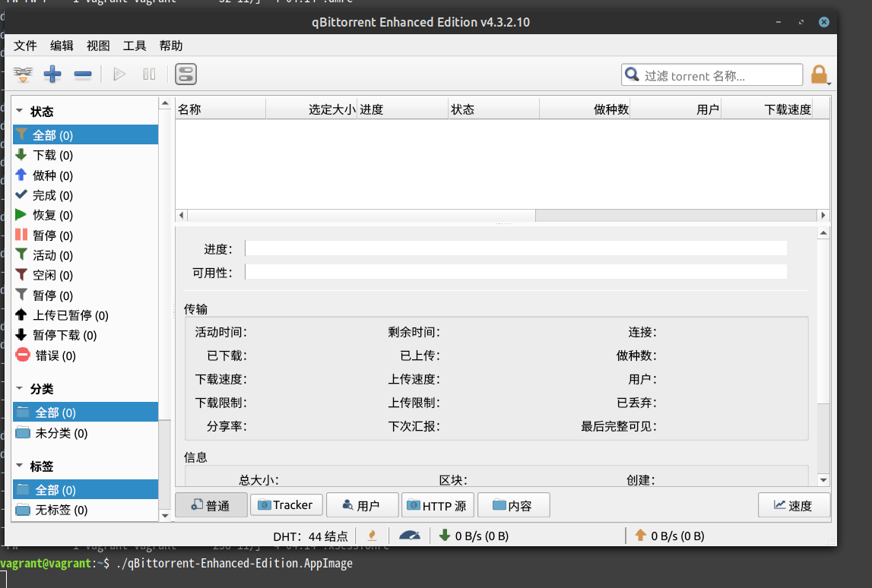The width and height of the screenshot is (872, 588).
Task: Open the 视图 menu
Action: tap(98, 46)
